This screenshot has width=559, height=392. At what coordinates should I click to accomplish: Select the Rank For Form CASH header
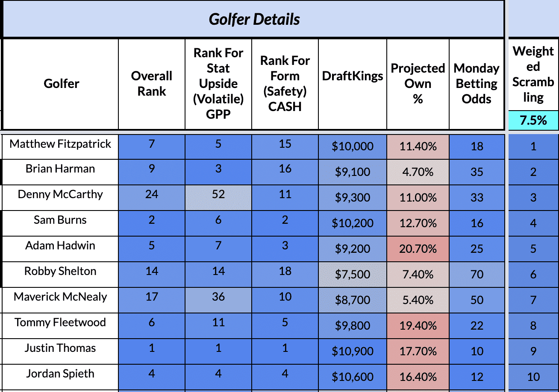tap(285, 84)
